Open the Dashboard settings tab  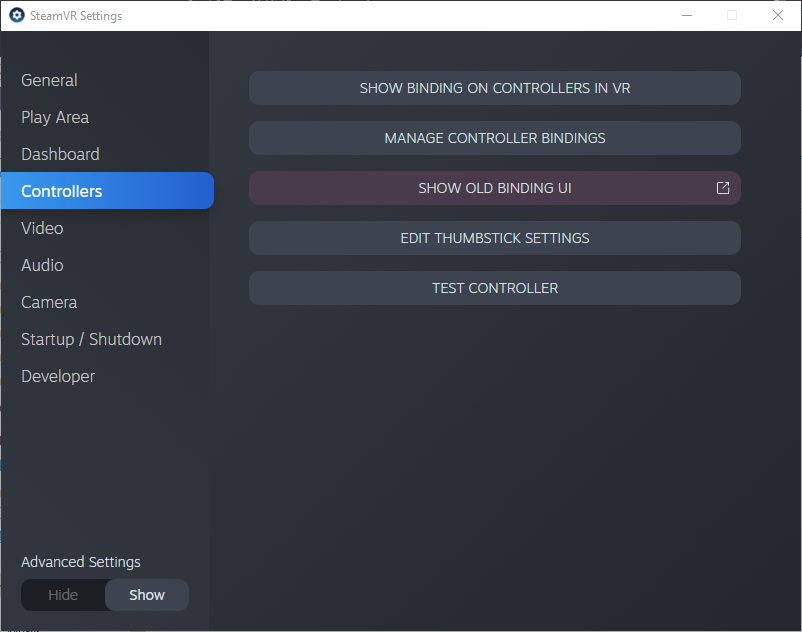60,154
